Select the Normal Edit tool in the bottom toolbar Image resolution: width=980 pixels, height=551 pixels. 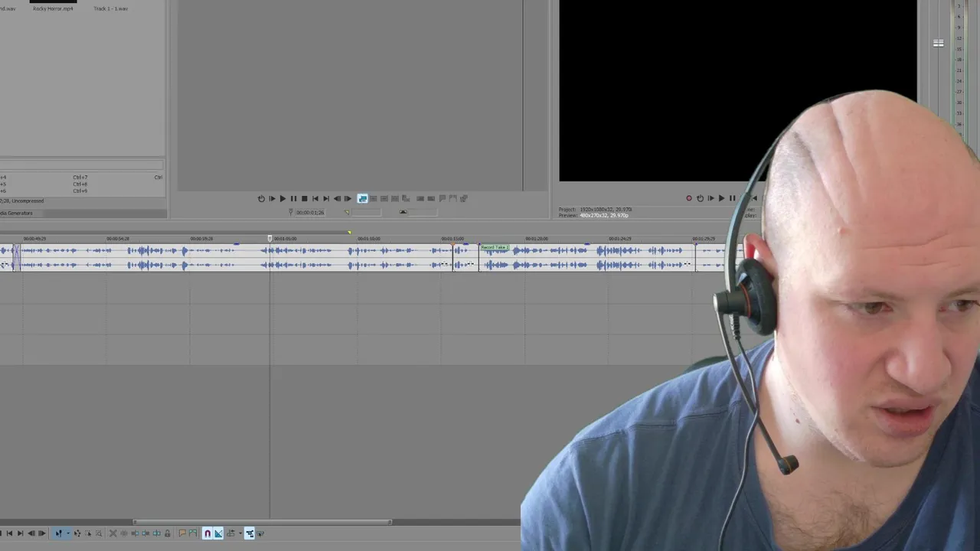58,533
